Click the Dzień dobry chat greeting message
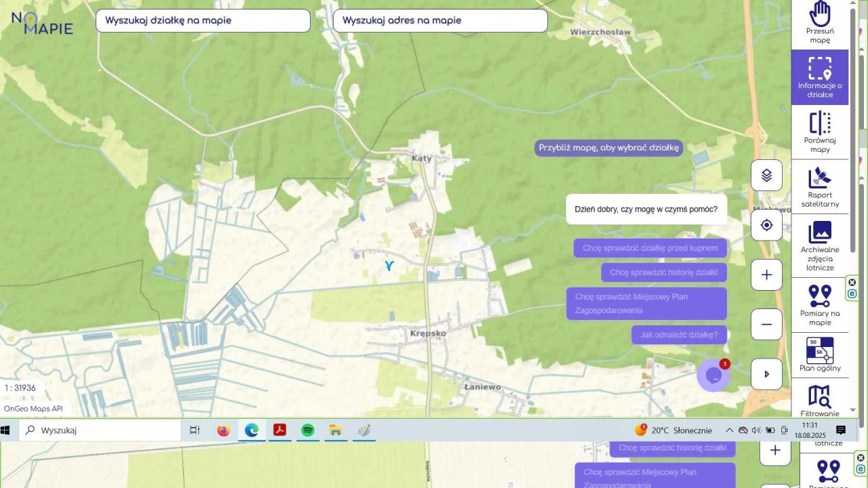Screen dimensions: 868x488 click(646, 209)
